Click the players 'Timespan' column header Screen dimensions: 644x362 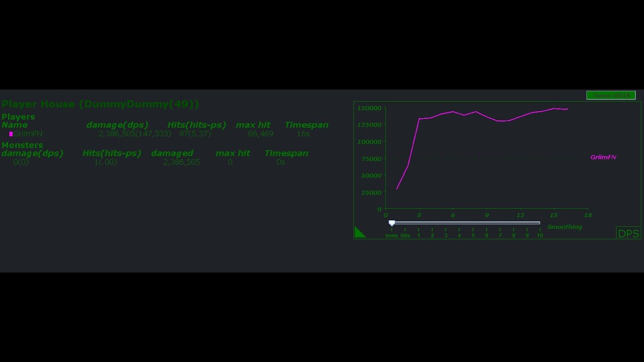tap(306, 125)
